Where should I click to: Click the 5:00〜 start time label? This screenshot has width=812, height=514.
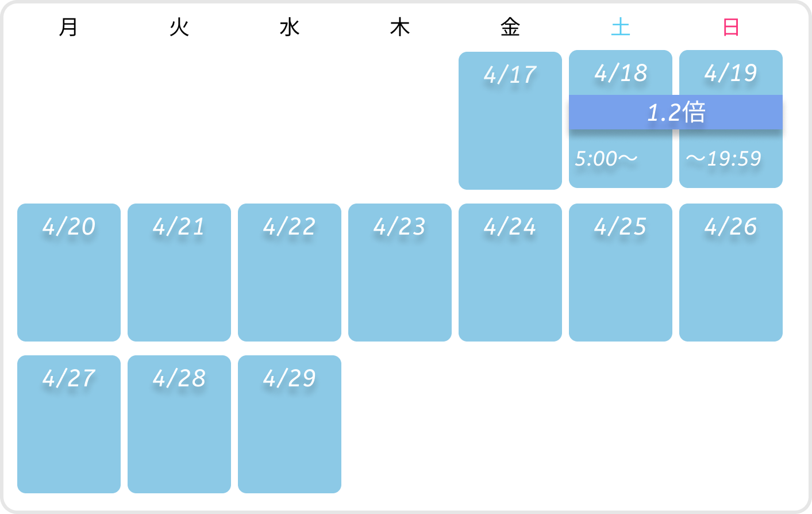pos(606,159)
